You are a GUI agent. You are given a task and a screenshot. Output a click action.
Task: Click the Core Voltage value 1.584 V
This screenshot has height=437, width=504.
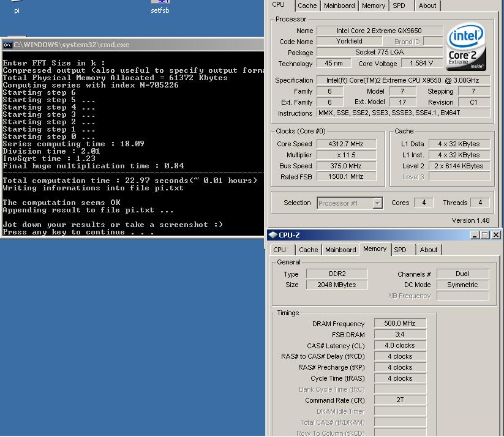pyautogui.click(x=421, y=63)
